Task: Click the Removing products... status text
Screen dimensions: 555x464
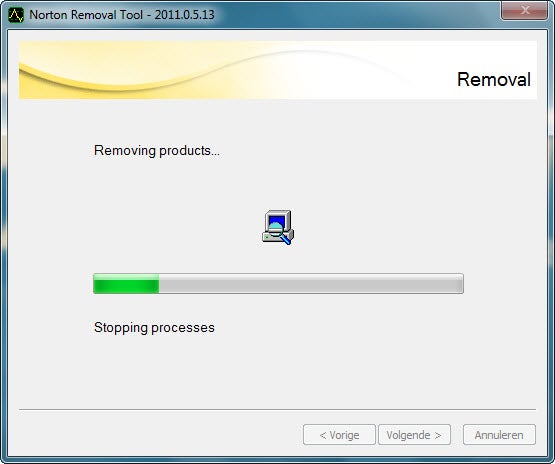Action: [157, 151]
